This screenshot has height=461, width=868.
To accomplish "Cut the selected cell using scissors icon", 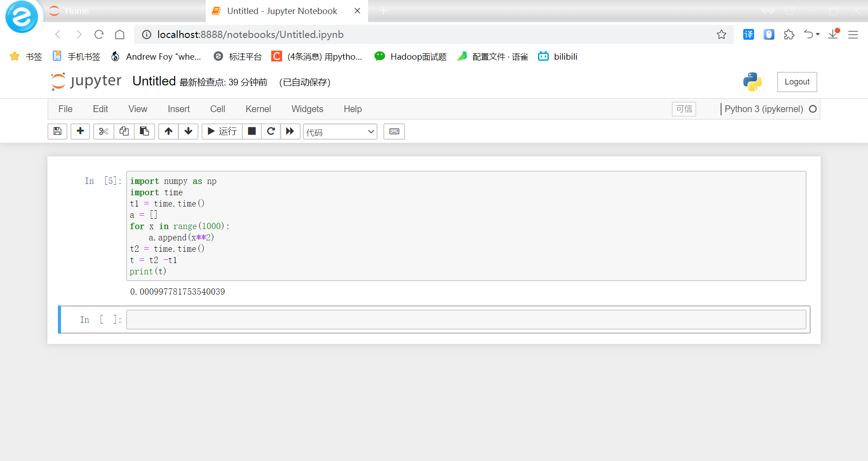I will click(103, 132).
